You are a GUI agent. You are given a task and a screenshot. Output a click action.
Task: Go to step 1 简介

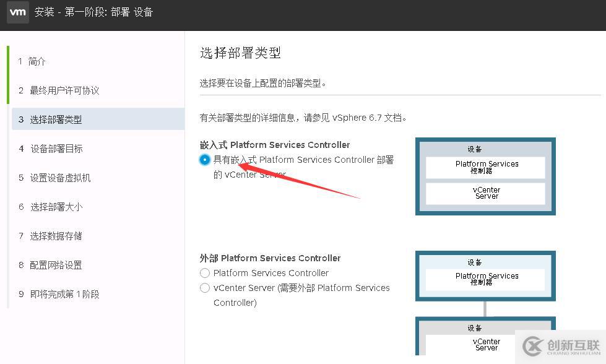(x=37, y=61)
